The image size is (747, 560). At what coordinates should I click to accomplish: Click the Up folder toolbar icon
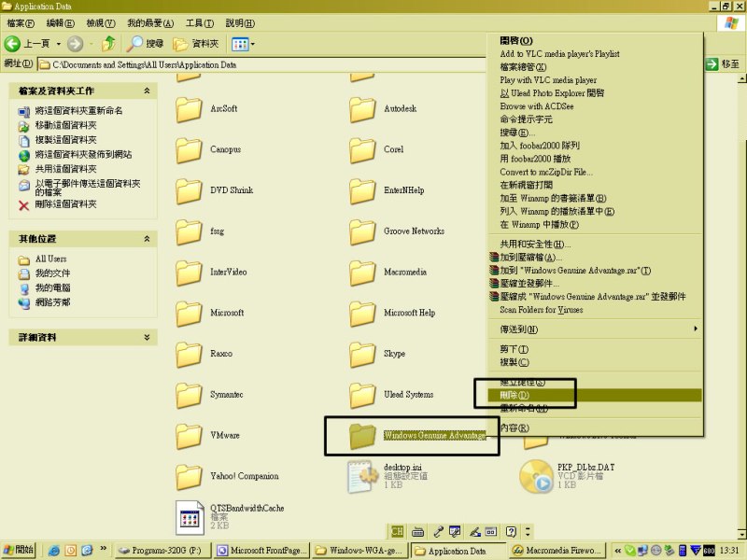[x=108, y=44]
